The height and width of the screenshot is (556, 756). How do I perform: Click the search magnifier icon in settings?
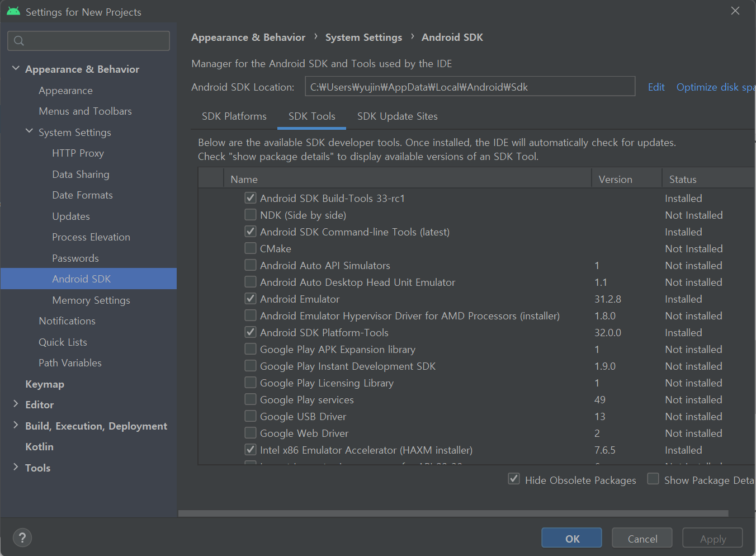coord(19,41)
